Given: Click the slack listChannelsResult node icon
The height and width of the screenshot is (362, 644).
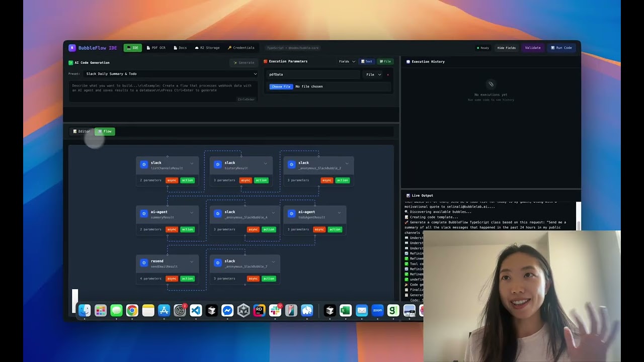Looking at the screenshot, I should click(x=144, y=164).
